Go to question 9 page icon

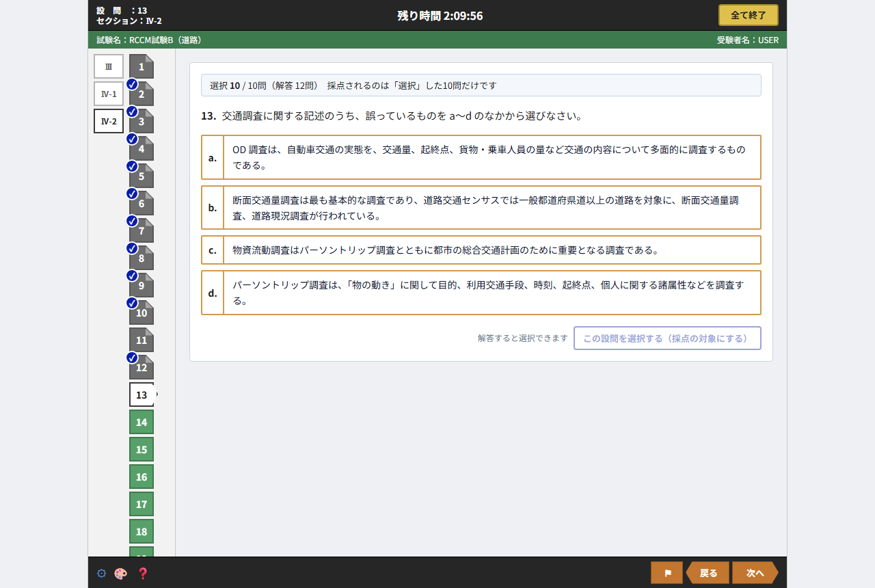142,285
